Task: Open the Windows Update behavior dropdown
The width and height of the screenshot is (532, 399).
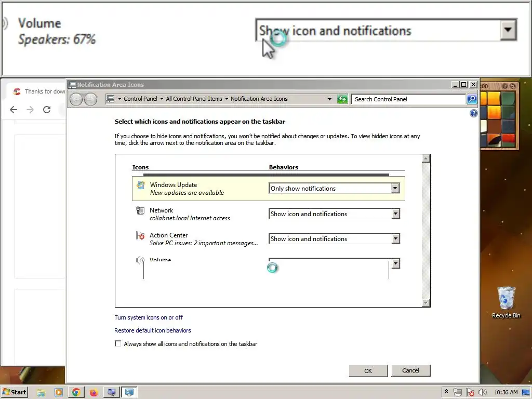Action: [x=334, y=188]
